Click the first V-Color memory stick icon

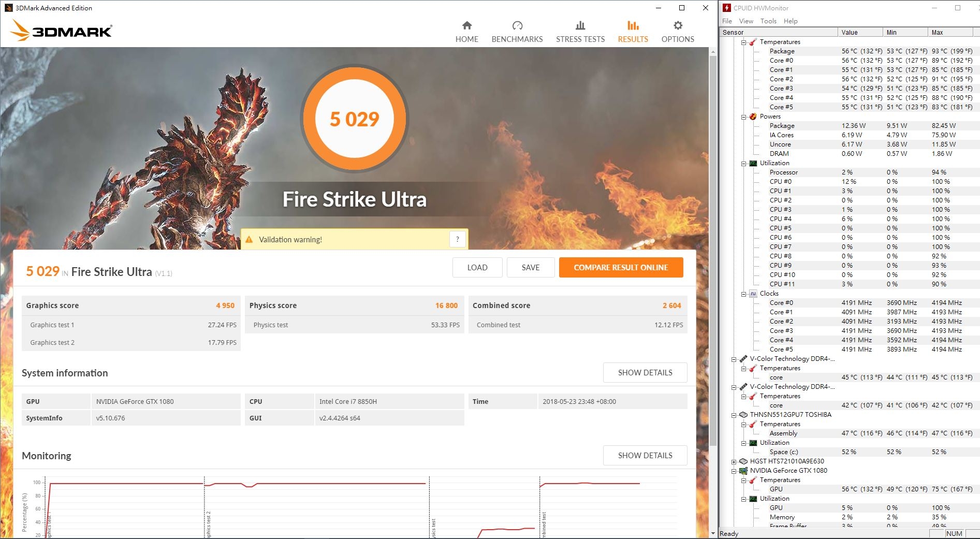coord(743,359)
